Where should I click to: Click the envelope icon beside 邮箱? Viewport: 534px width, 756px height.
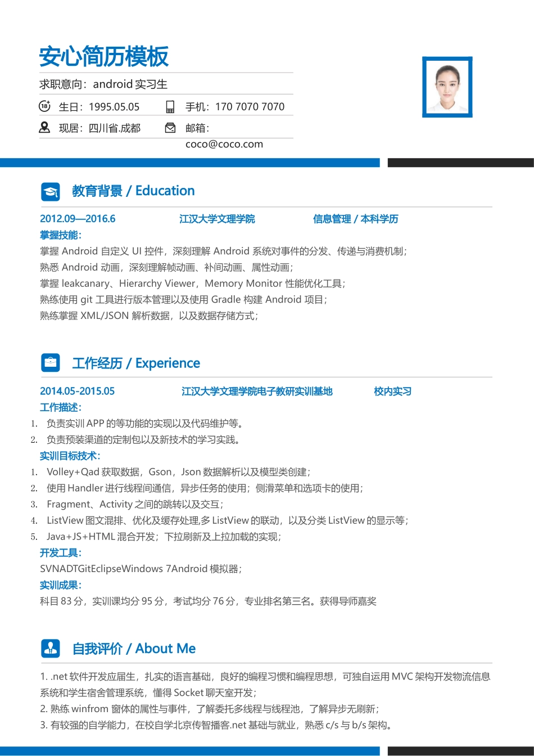pyautogui.click(x=170, y=127)
